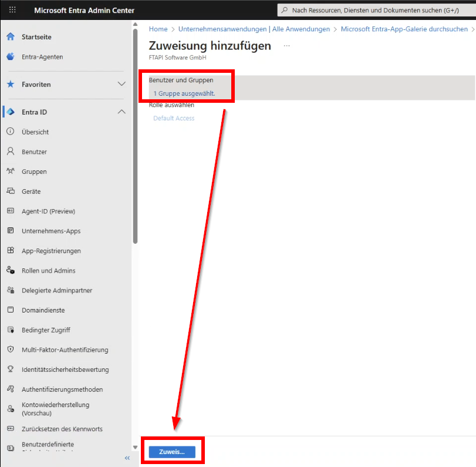Image resolution: width=476 pixels, height=467 pixels.
Task: Focus the resource search field
Action: point(376,10)
